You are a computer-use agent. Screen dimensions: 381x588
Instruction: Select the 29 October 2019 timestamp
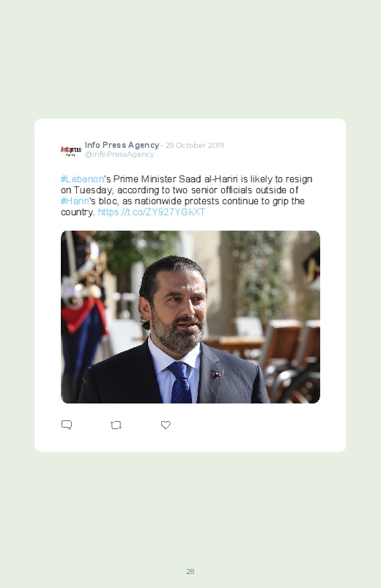click(195, 145)
